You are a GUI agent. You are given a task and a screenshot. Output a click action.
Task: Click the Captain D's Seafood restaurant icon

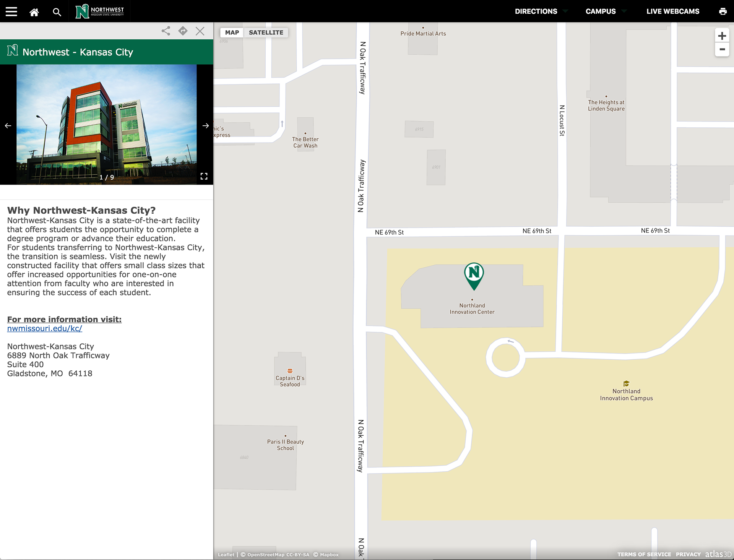[290, 371]
